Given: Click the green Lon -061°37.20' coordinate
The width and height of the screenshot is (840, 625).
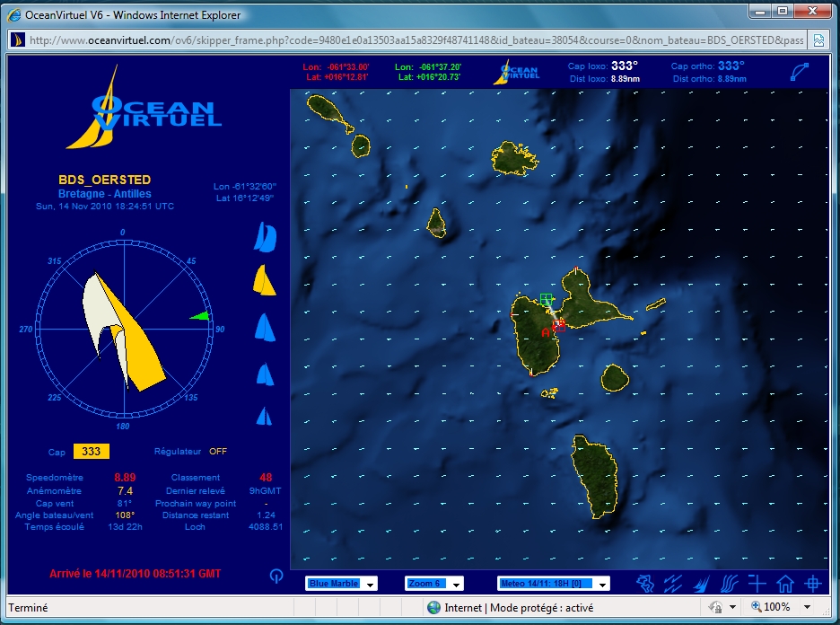Looking at the screenshot, I should point(428,67).
